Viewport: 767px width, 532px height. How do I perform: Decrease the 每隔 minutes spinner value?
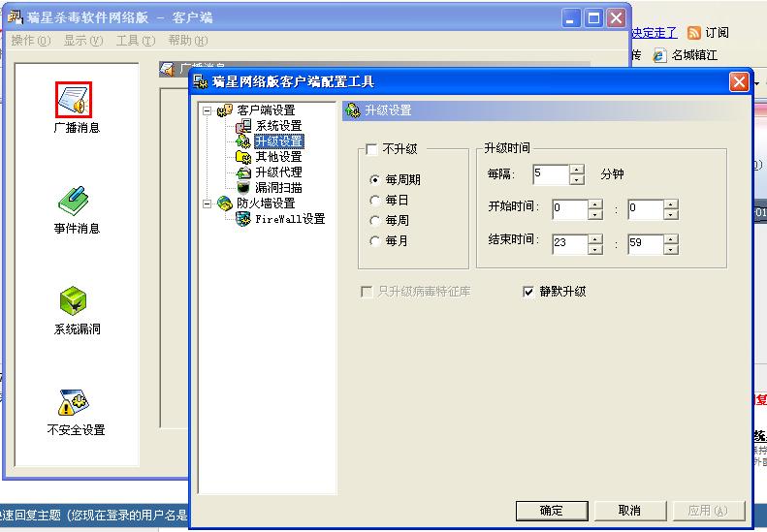577,179
